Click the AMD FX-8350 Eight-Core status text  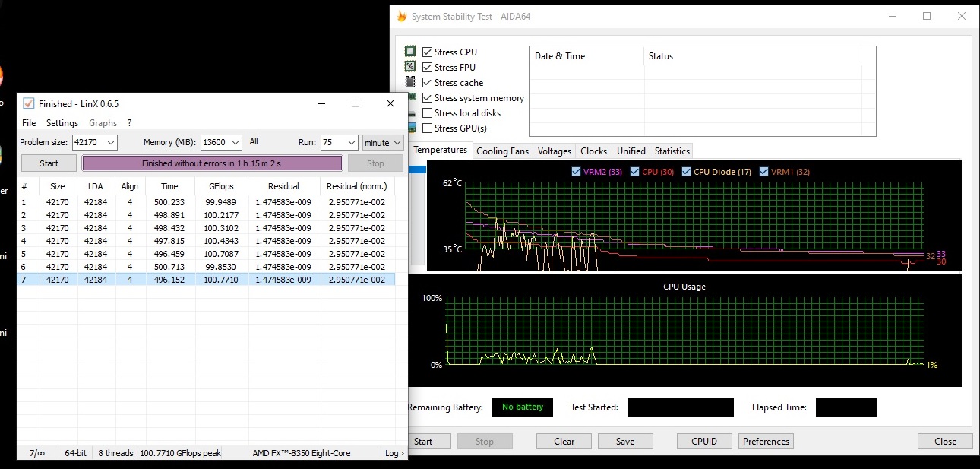[302, 453]
